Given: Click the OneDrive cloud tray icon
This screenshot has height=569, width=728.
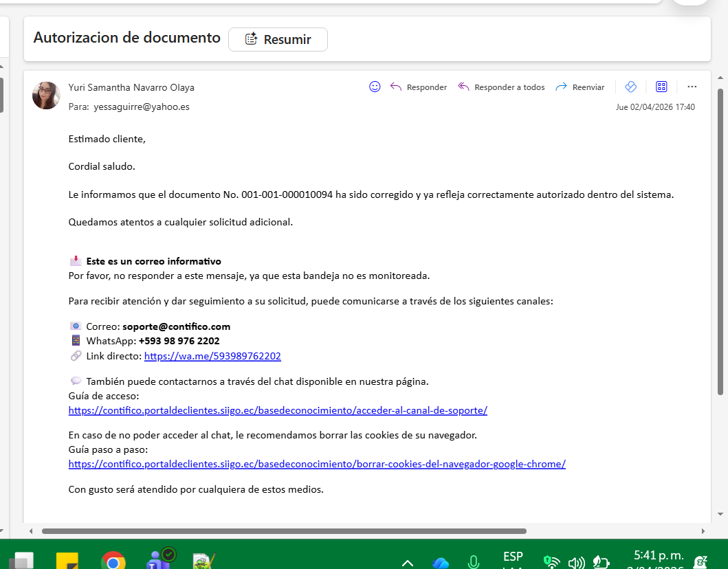Looking at the screenshot, I should pyautogui.click(x=440, y=563).
